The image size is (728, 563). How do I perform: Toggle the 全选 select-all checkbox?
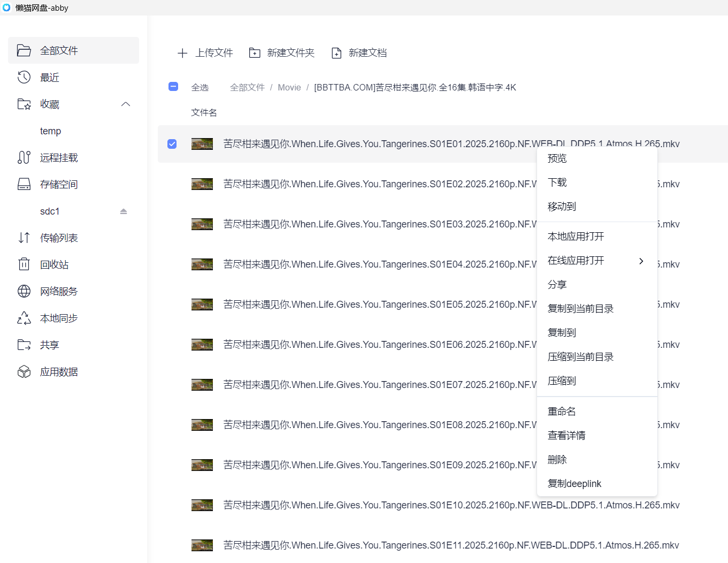pyautogui.click(x=173, y=86)
